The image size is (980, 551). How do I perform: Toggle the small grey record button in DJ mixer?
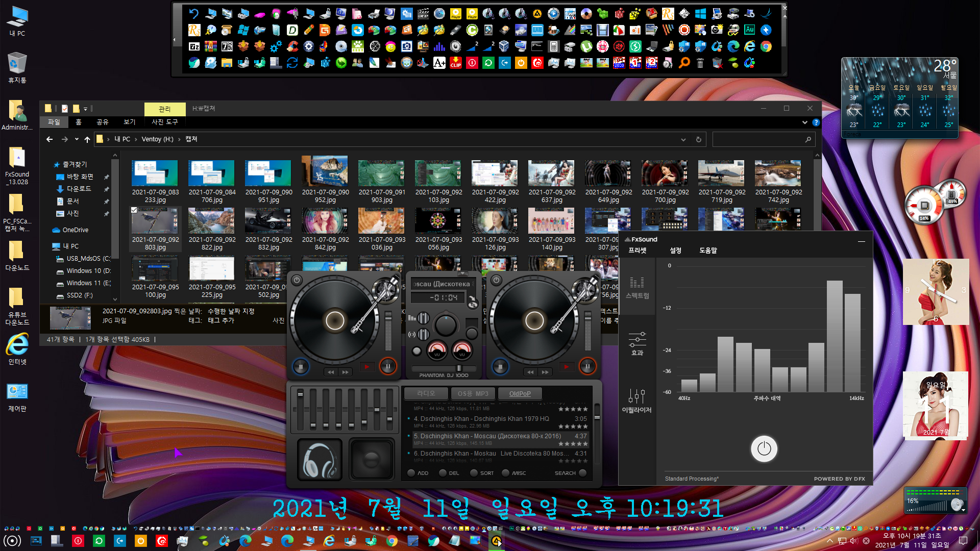[417, 351]
